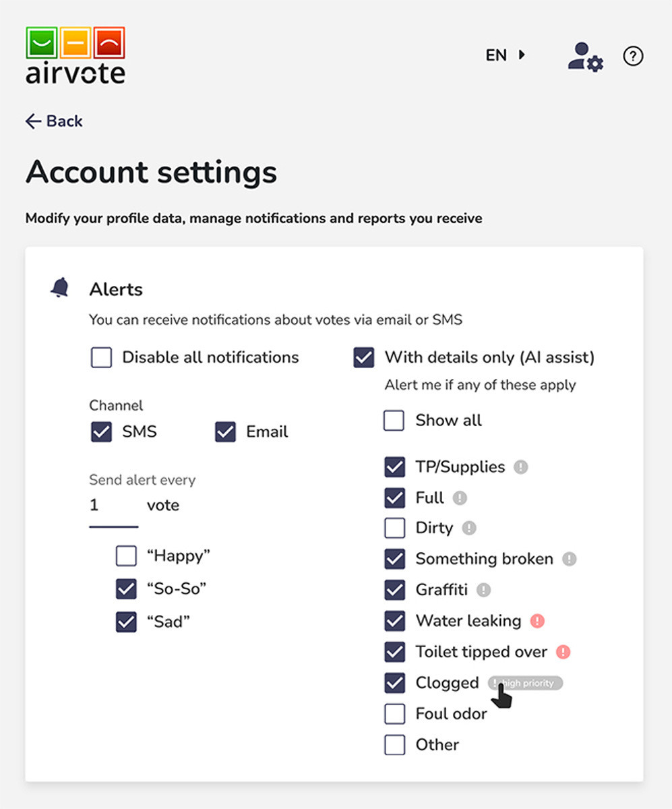Click red priority icon beside Toilet tipped over
Screen dimensions: 672x809
click(563, 652)
